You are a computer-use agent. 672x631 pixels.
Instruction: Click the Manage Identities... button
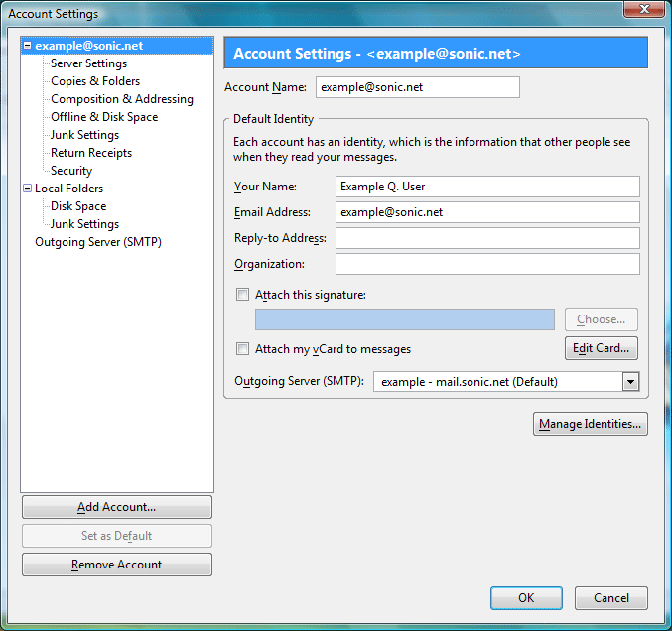[x=591, y=424]
